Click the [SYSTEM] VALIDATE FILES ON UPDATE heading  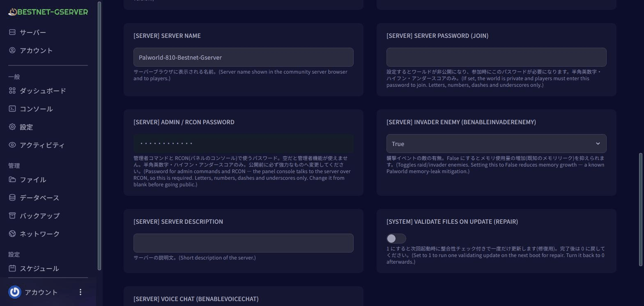[x=452, y=222]
